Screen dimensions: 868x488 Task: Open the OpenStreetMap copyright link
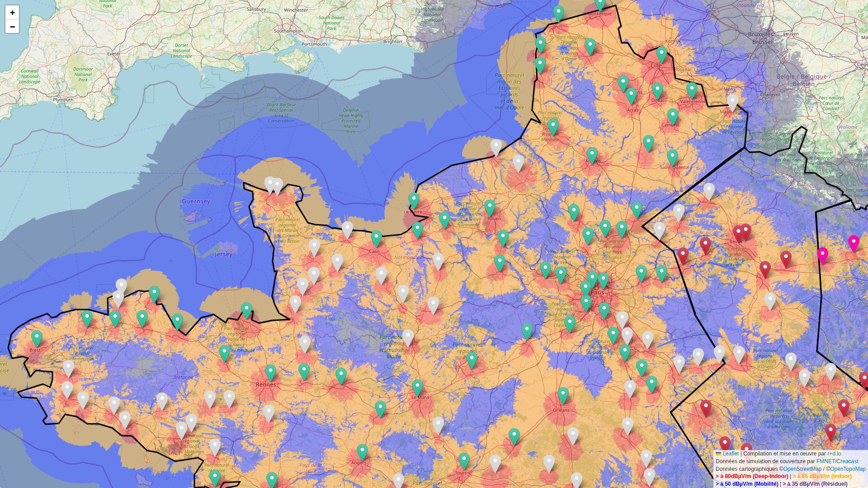tap(802, 469)
